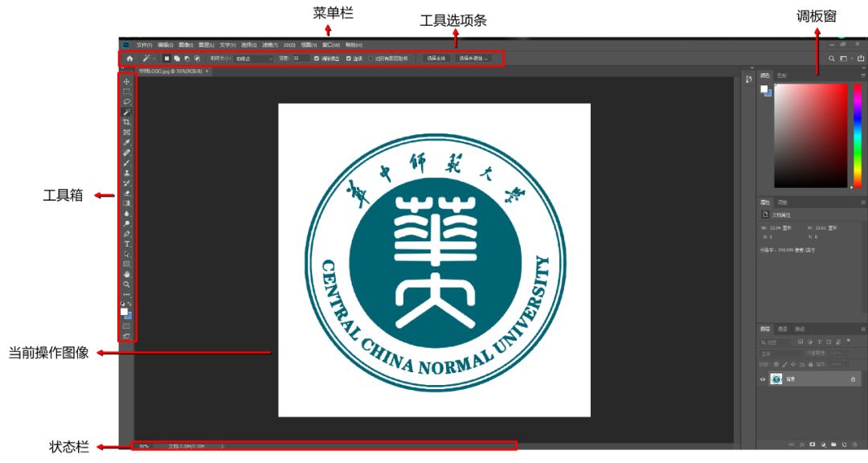Select the Rectangular Marquee tool
This screenshot has width=868, height=463.
[127, 92]
